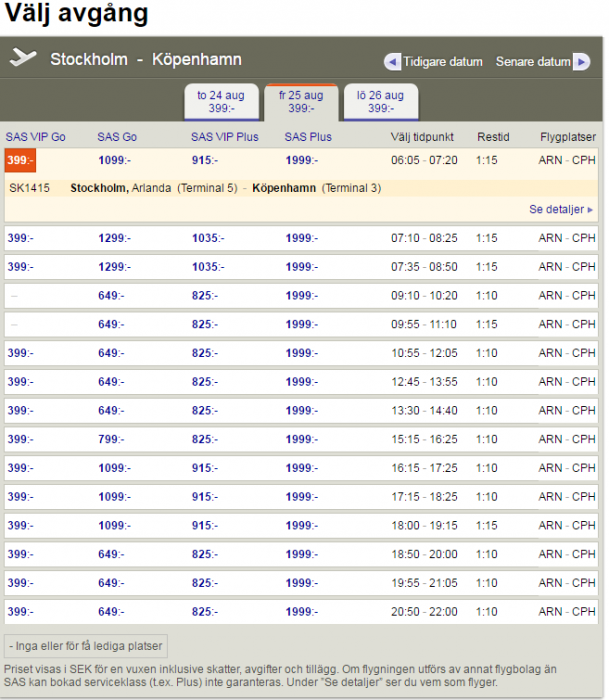Viewport: 609px width, 700px height.
Task: Select the fr 25 aug date tab
Action: 301,102
